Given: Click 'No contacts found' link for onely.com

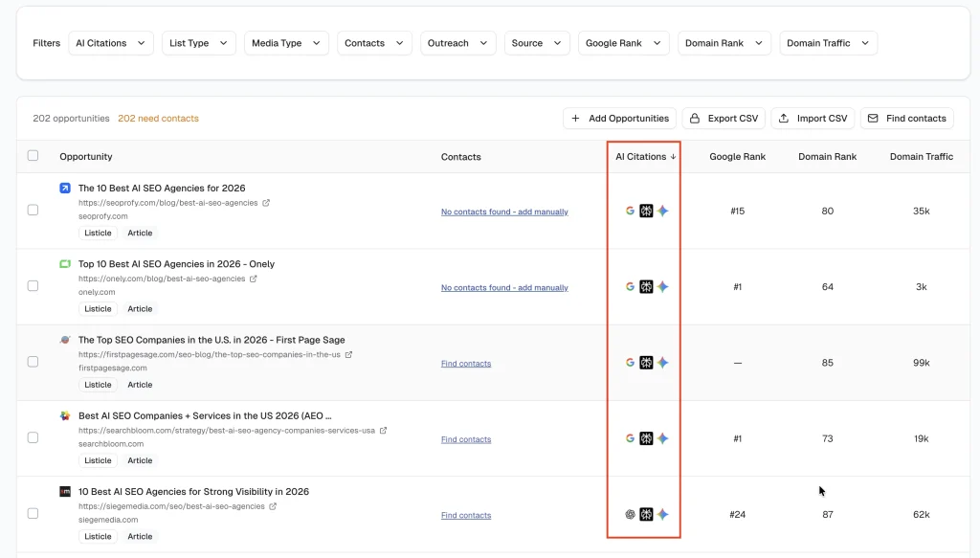Looking at the screenshot, I should point(504,287).
